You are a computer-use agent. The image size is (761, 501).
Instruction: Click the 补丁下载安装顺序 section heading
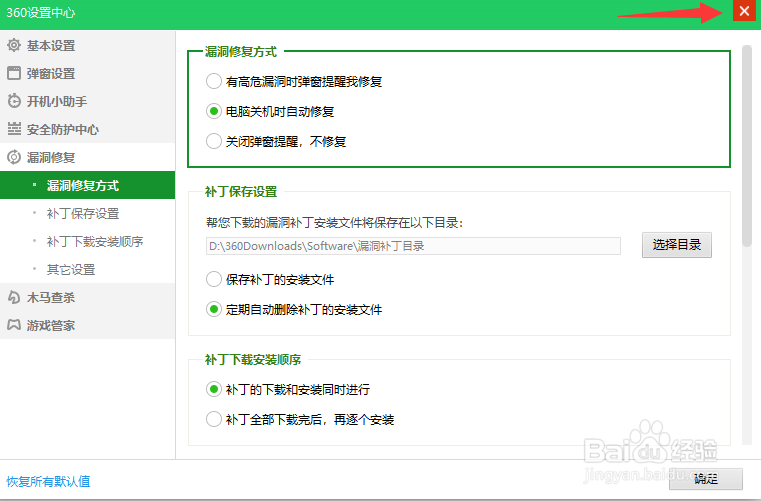pyautogui.click(x=253, y=360)
